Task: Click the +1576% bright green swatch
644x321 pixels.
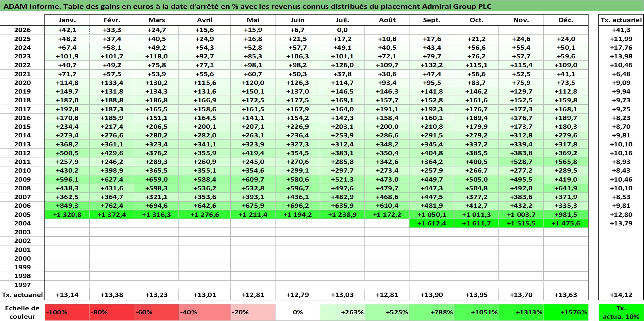Action: (566, 312)
